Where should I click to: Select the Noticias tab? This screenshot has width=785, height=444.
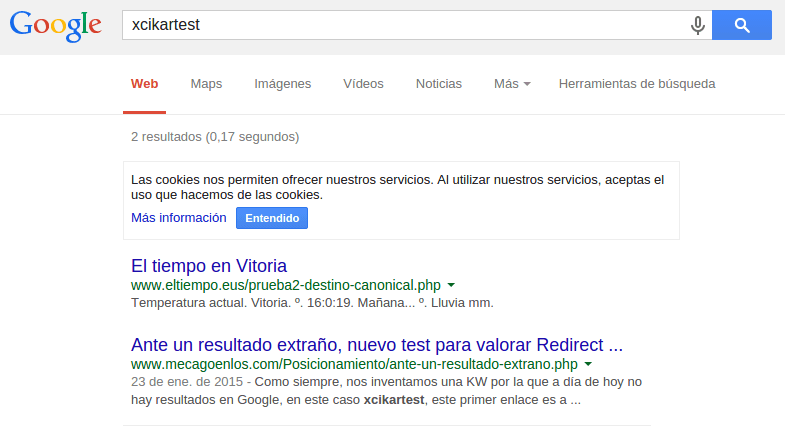(x=439, y=84)
